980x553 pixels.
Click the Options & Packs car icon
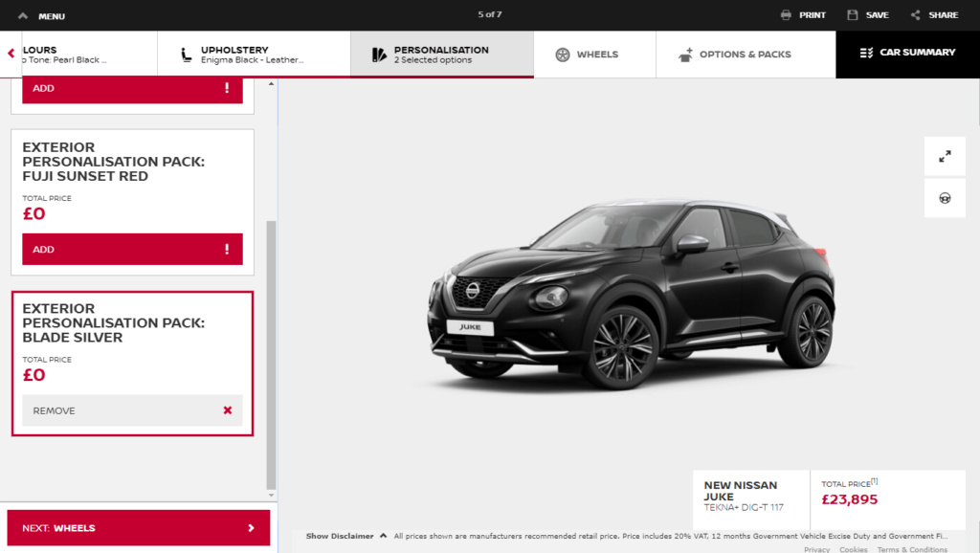coord(685,55)
